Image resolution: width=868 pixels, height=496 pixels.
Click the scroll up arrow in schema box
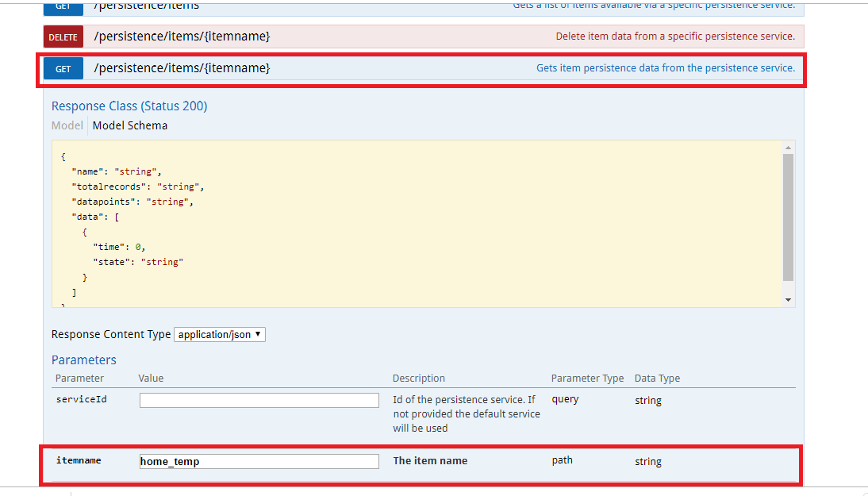coord(788,148)
